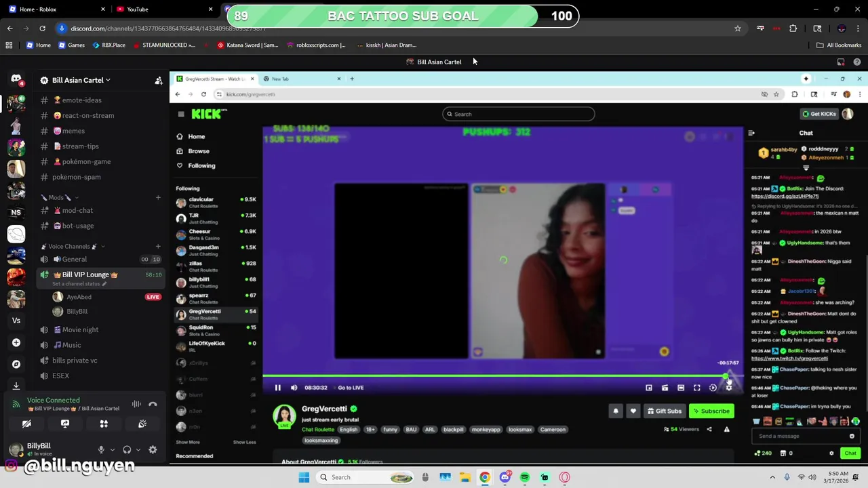Open Following in the Kick sidebar

[201, 165]
